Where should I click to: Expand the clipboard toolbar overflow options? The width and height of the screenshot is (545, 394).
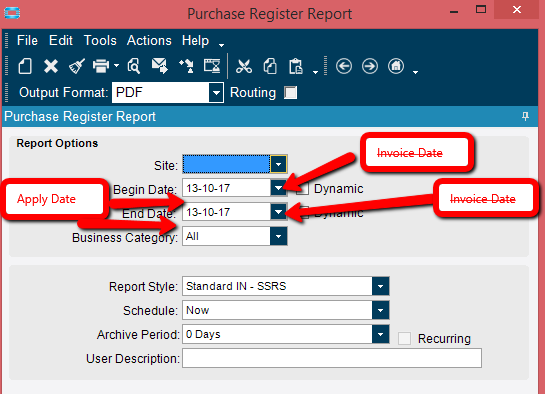click(x=315, y=72)
